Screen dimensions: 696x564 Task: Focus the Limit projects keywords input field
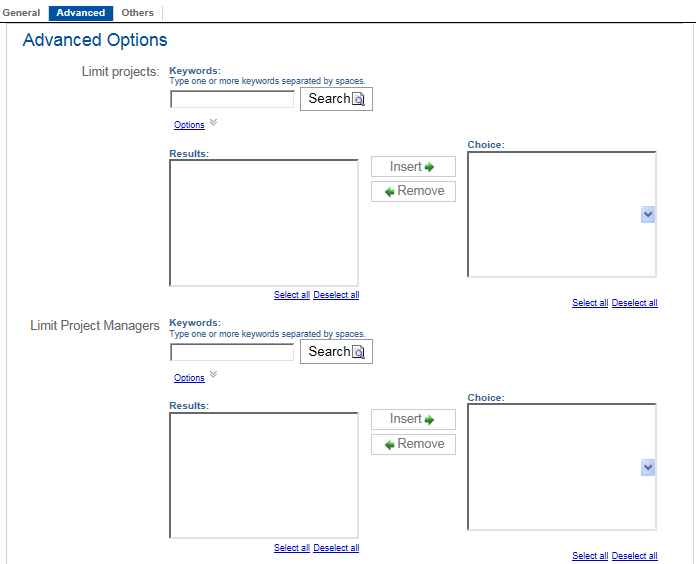click(x=232, y=99)
